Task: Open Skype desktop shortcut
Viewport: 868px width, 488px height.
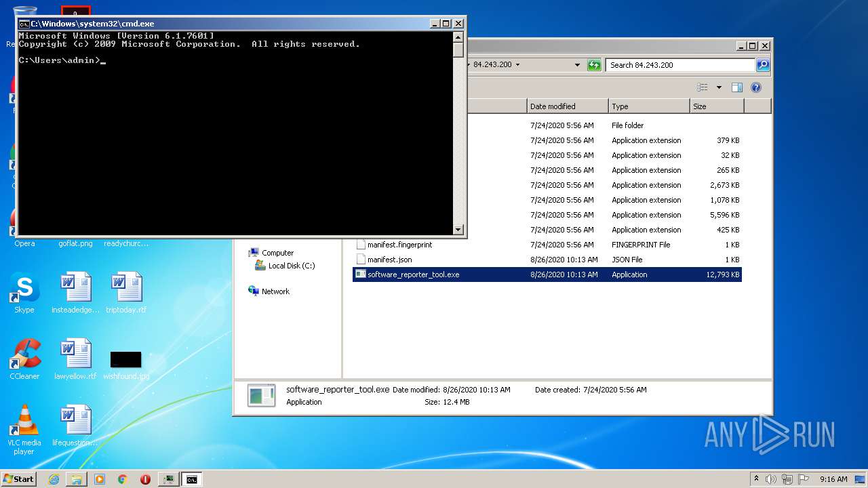Action: click(24, 293)
